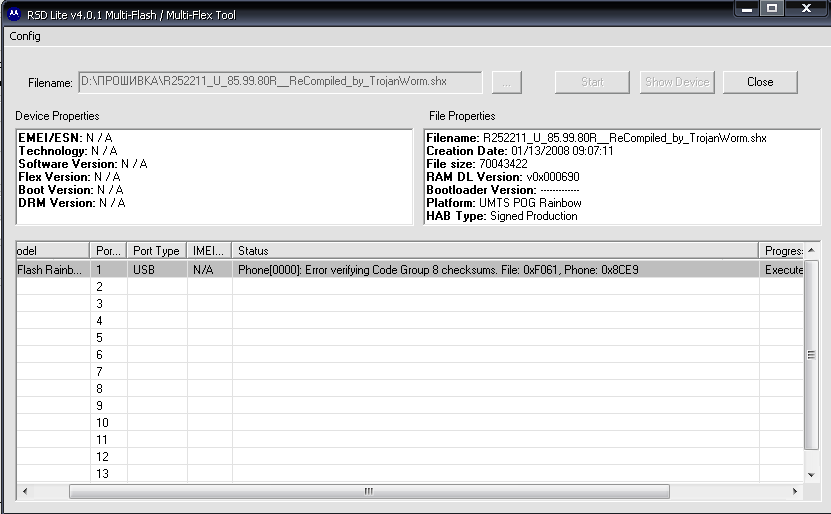The height and width of the screenshot is (514, 831).
Task: Click the Motorola icon in title bar
Action: pyautogui.click(x=14, y=14)
